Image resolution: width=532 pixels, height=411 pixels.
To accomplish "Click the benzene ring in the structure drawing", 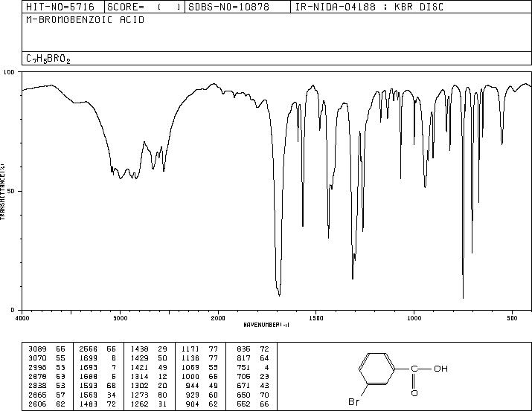I will [376, 369].
